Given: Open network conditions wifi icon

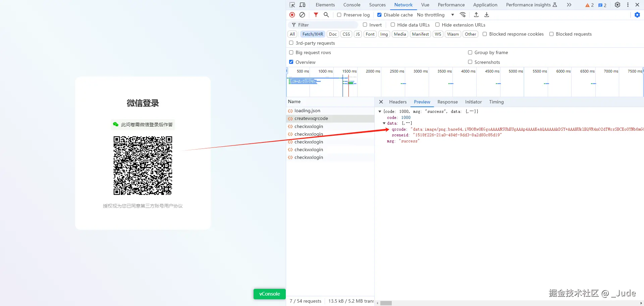Looking at the screenshot, I should click(463, 15).
